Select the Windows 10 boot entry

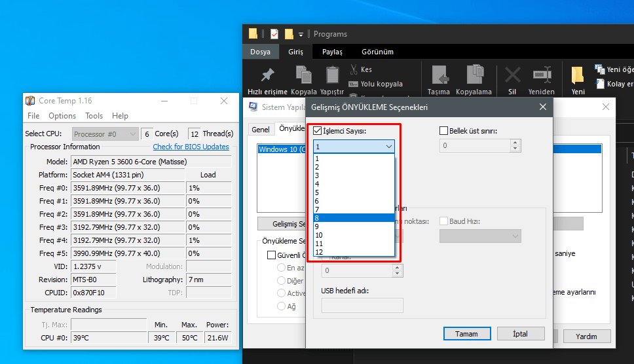[282, 149]
